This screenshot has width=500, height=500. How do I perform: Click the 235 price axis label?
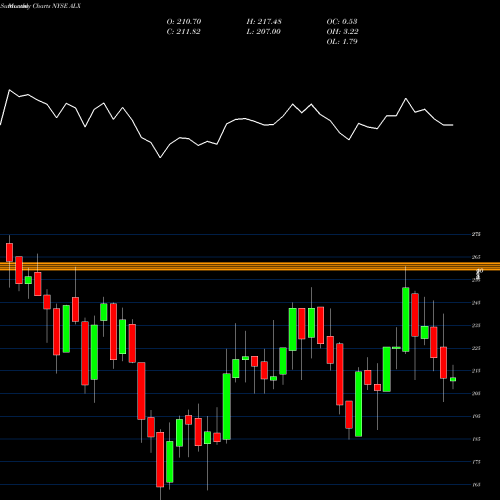(476, 325)
